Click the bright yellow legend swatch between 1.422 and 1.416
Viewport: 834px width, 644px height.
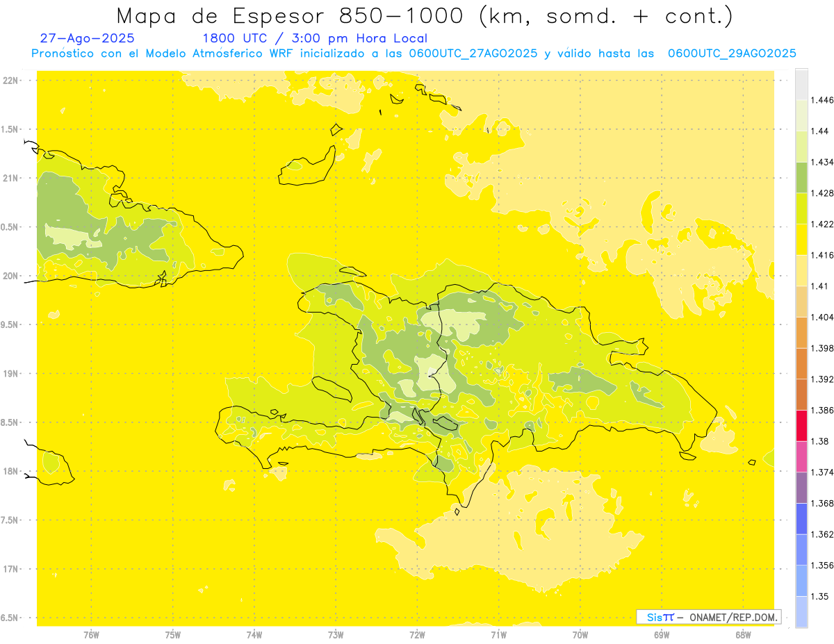pos(801,240)
